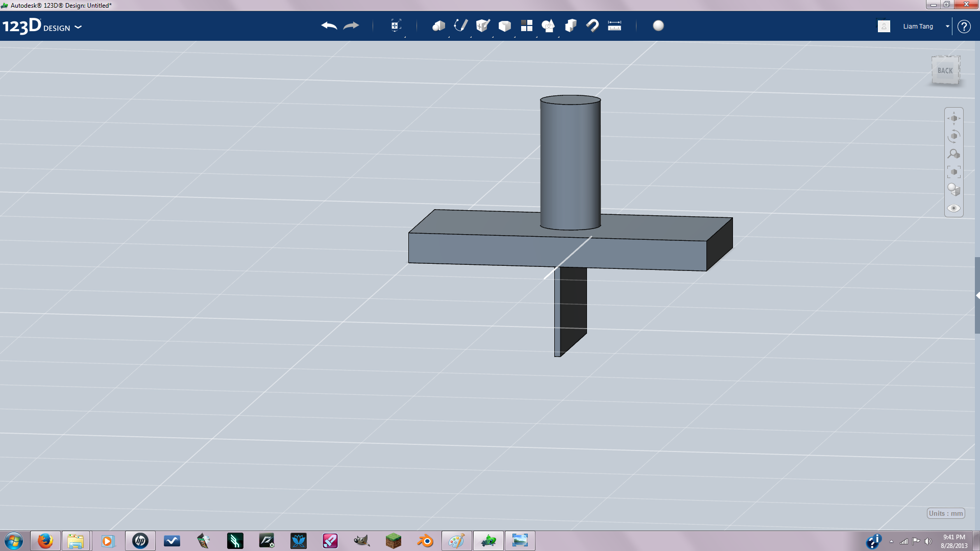The image size is (980, 551).
Task: Select the cylinder solid in viewport
Action: point(570,162)
